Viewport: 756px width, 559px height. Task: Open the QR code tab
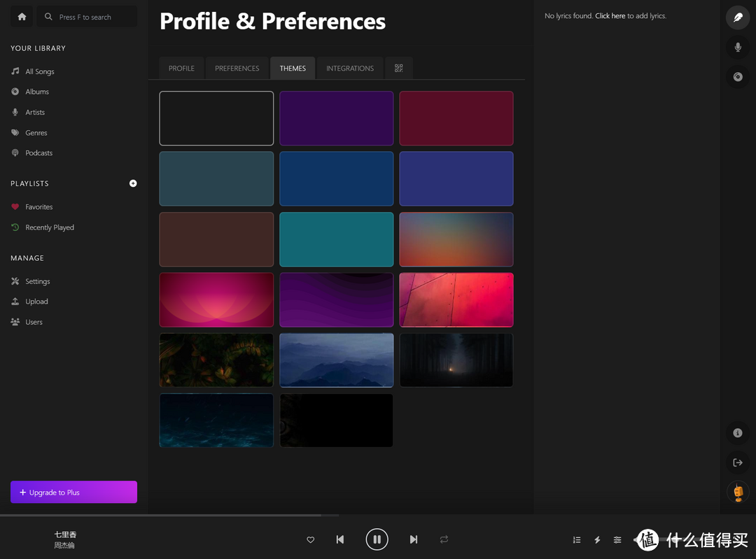point(399,69)
